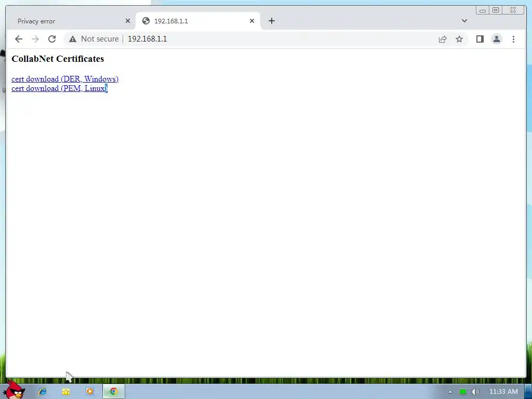This screenshot has height=399, width=532.
Task: Click the forward navigation arrow
Action: click(x=35, y=39)
